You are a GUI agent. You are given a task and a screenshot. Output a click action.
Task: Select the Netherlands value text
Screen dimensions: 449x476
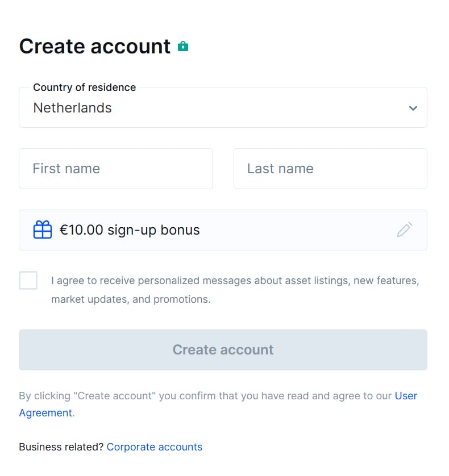pos(73,108)
